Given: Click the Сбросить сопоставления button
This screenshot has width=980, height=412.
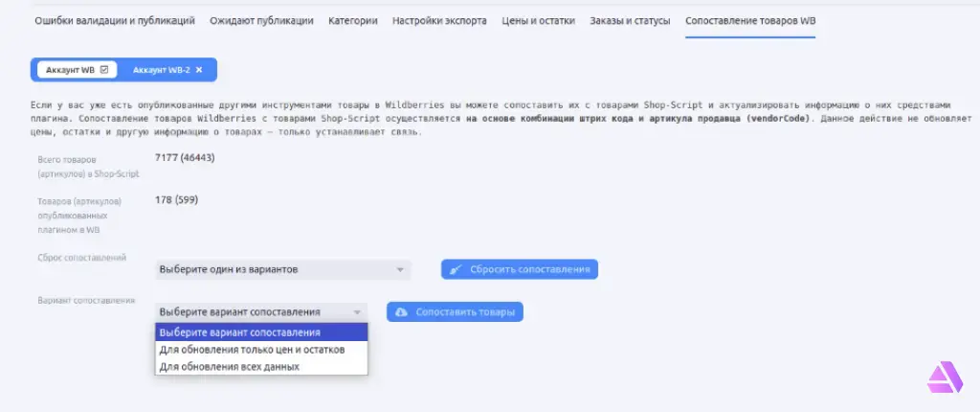Looking at the screenshot, I should pos(520,269).
